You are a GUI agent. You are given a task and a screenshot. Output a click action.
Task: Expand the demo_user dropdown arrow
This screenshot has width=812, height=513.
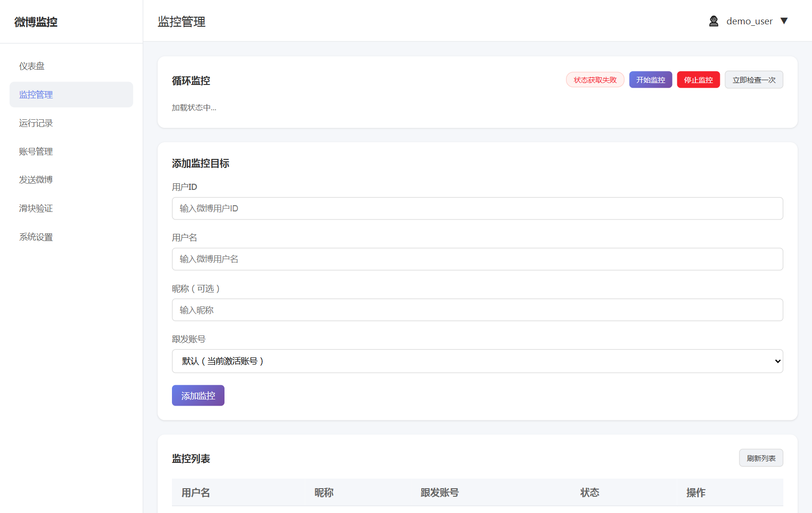(x=784, y=21)
